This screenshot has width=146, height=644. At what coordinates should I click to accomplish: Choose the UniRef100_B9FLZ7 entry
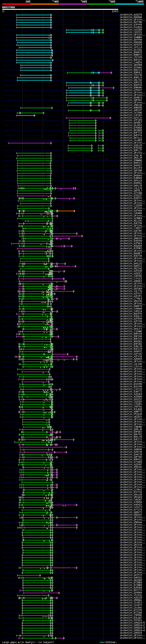(131, 151)
